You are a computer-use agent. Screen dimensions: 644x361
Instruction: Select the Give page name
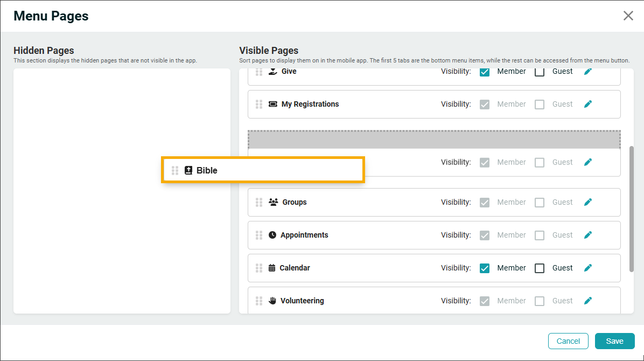[x=289, y=72]
